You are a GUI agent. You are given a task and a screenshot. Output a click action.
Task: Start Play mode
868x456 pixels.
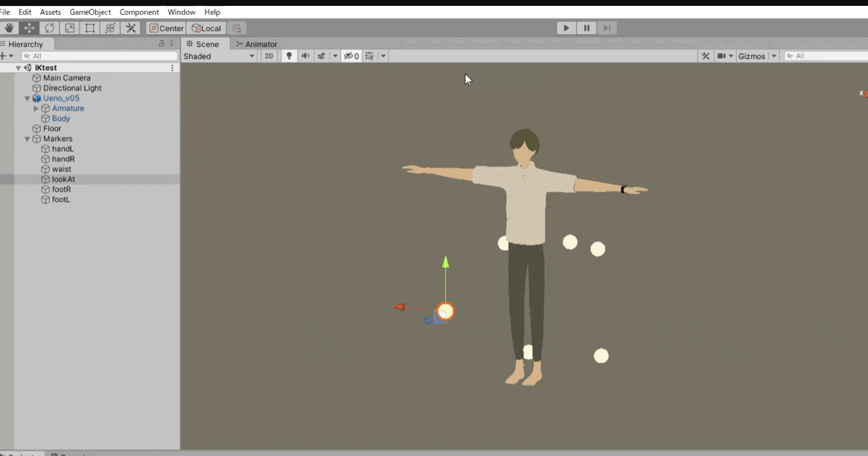pyautogui.click(x=566, y=28)
